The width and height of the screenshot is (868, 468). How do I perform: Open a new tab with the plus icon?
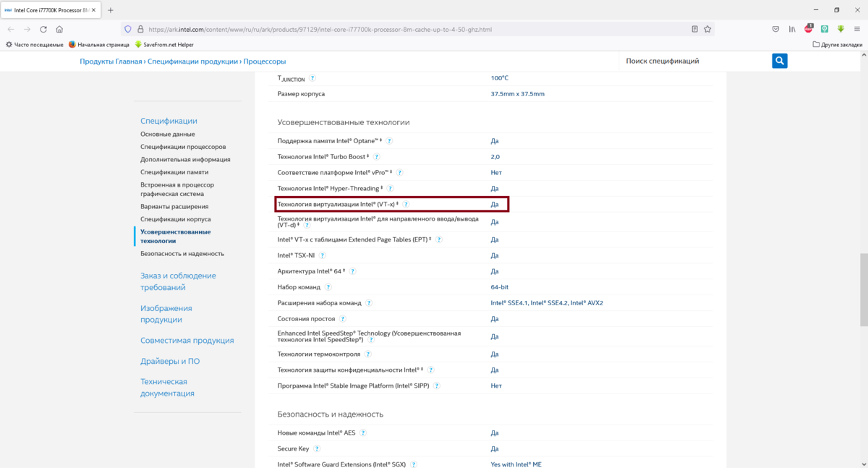pyautogui.click(x=111, y=10)
